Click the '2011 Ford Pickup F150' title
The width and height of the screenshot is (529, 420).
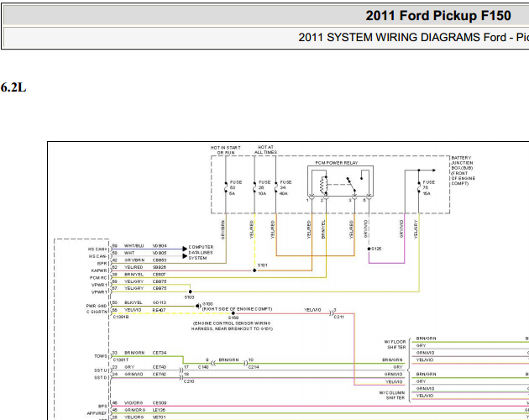[x=438, y=16]
